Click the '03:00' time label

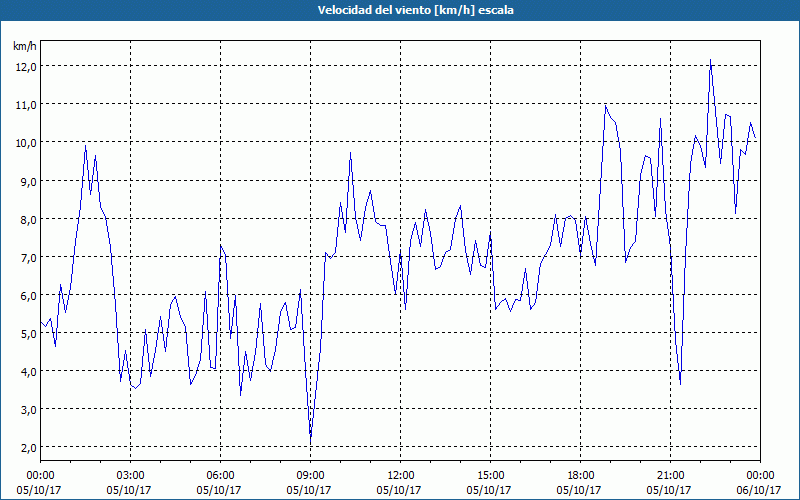tap(131, 476)
